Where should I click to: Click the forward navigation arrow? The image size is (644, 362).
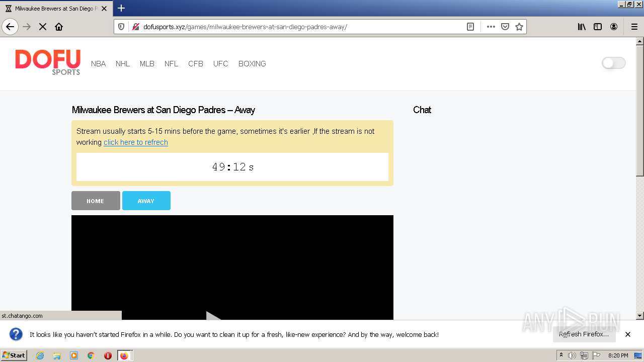coord(27,27)
